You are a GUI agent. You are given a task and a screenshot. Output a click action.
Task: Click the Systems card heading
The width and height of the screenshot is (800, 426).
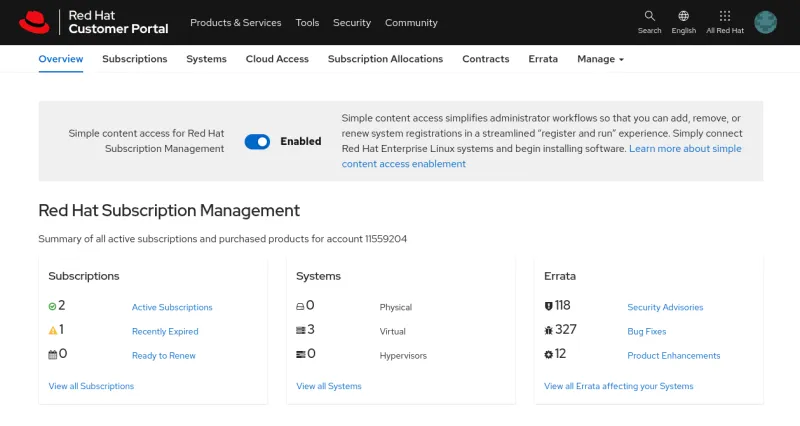point(318,276)
